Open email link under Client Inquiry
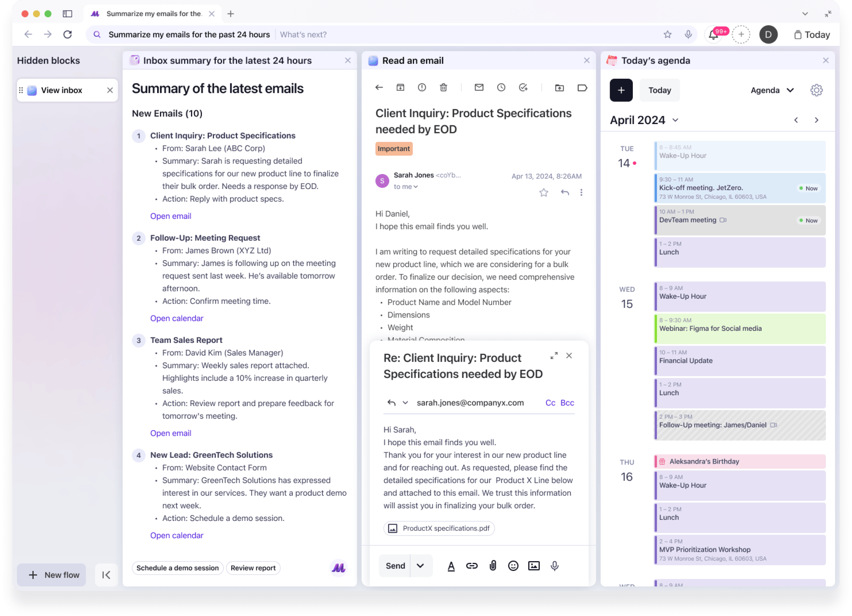This screenshot has width=852, height=616. 170,216
